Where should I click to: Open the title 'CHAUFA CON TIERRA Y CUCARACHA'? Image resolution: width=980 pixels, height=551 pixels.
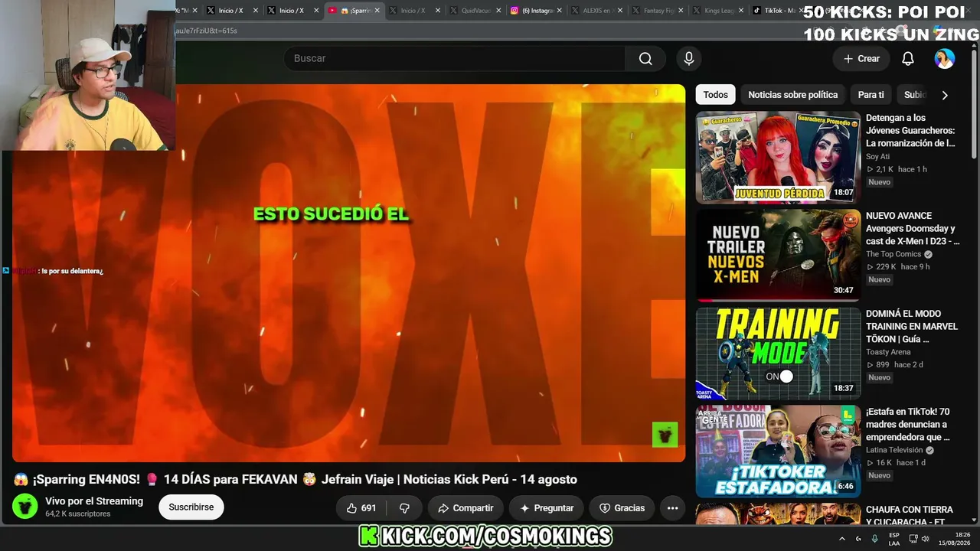point(910,515)
